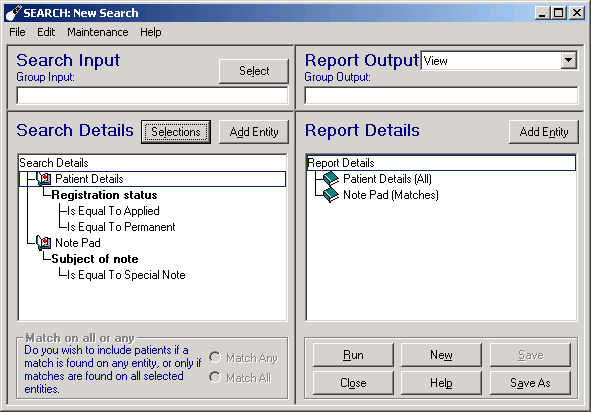The image size is (591, 412).
Task: Click the Select button in Search Input
Action: click(254, 71)
